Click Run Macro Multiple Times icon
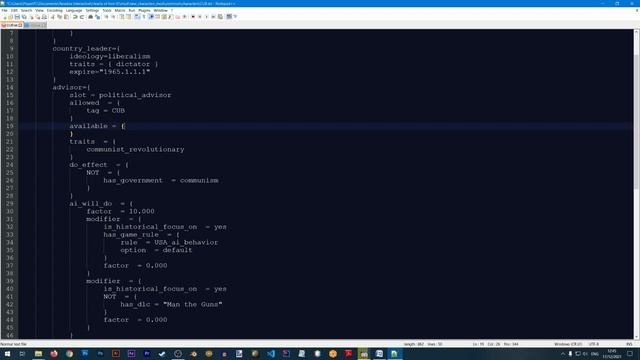Image resolution: width=640 pixels, height=360 pixels. pos(213,17)
